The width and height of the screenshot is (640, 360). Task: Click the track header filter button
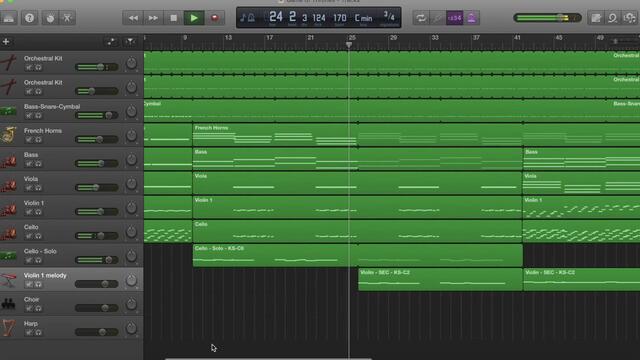(x=130, y=42)
